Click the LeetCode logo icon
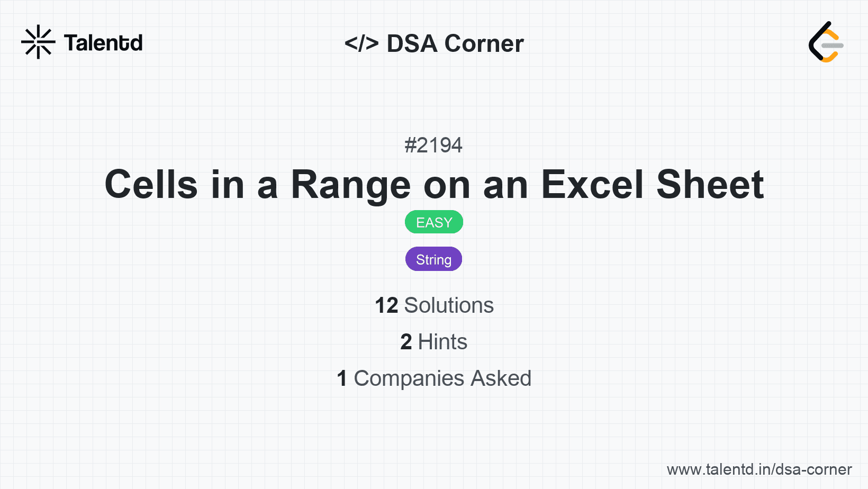The width and height of the screenshot is (868, 489). point(826,42)
